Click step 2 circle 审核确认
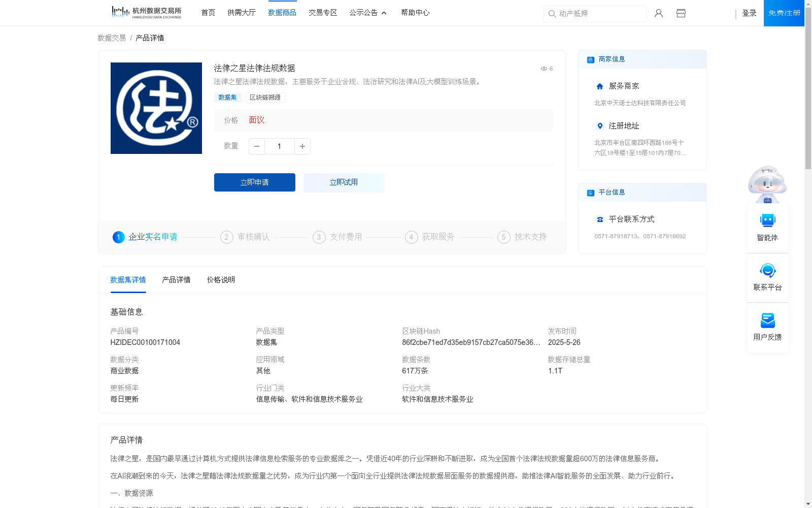812x508 pixels. [x=226, y=237]
